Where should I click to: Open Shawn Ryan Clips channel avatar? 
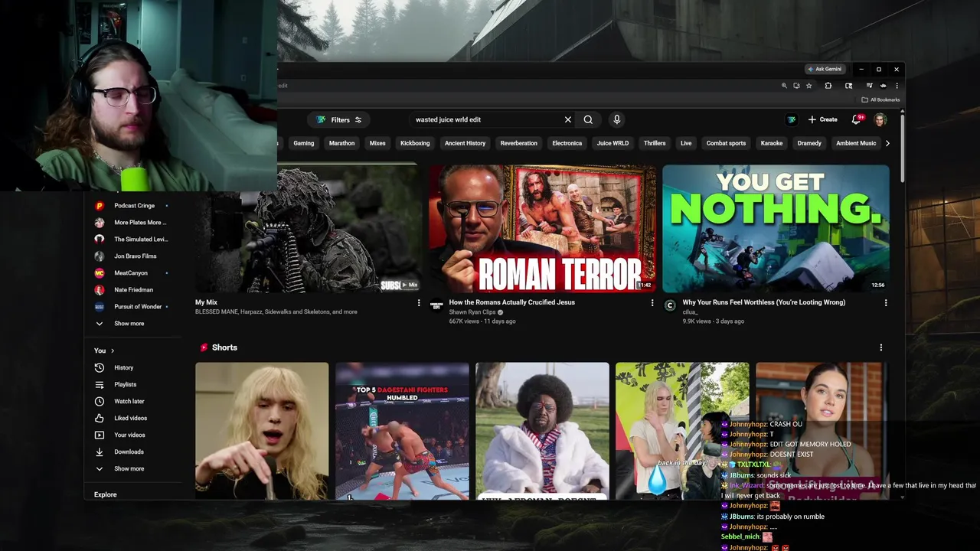tap(436, 305)
